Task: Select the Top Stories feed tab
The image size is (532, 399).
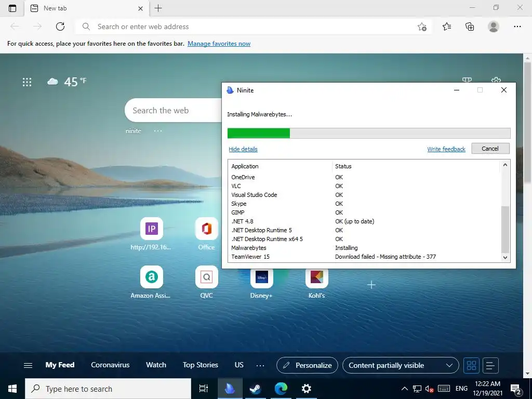Action: click(x=201, y=365)
